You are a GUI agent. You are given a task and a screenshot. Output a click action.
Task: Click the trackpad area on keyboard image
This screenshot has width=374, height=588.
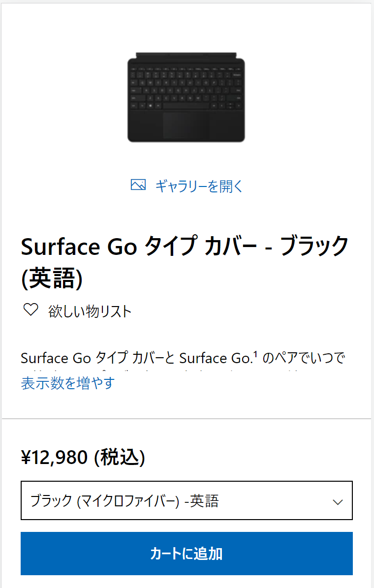click(186, 126)
